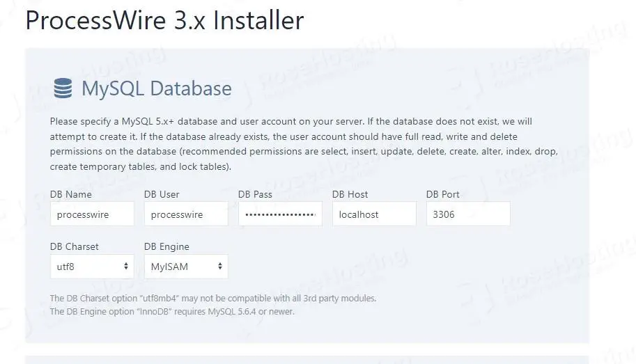
Task: Click the "DB Host" label
Action: 350,194
